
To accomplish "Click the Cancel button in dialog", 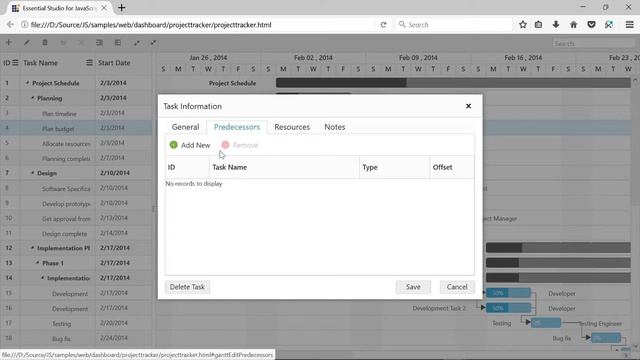I will [457, 287].
